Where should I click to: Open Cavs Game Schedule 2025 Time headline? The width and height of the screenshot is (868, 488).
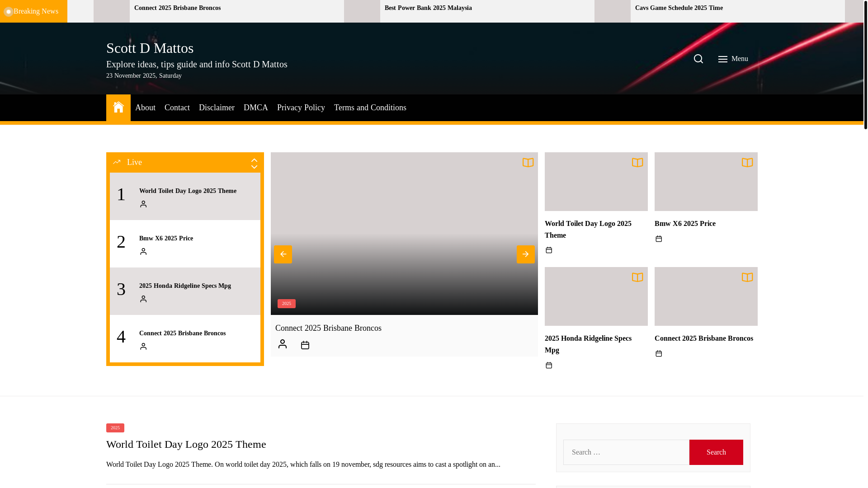(x=679, y=8)
